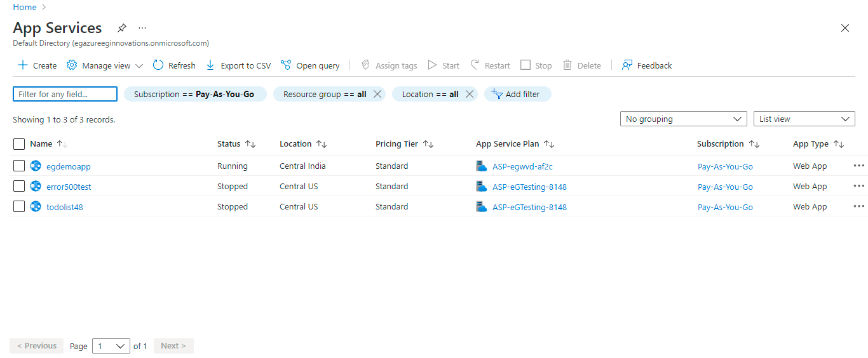Viewport: 868px width, 358px height.
Task: Click the Create plus icon
Action: coord(23,65)
